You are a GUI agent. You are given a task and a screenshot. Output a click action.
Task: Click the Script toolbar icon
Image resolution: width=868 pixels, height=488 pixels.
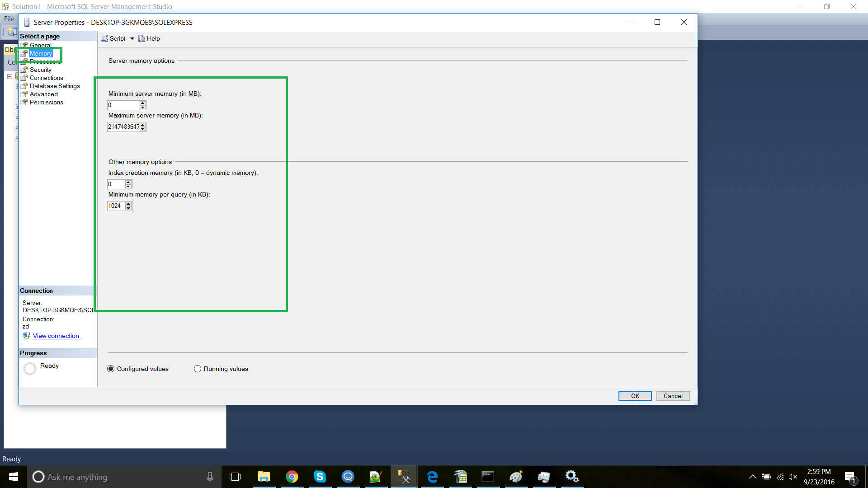[105, 38]
